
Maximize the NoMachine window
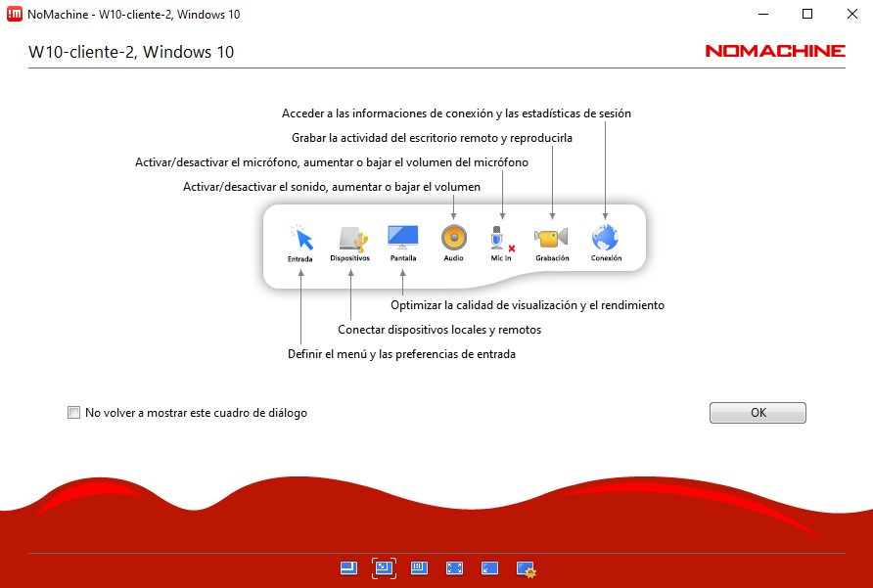click(806, 15)
